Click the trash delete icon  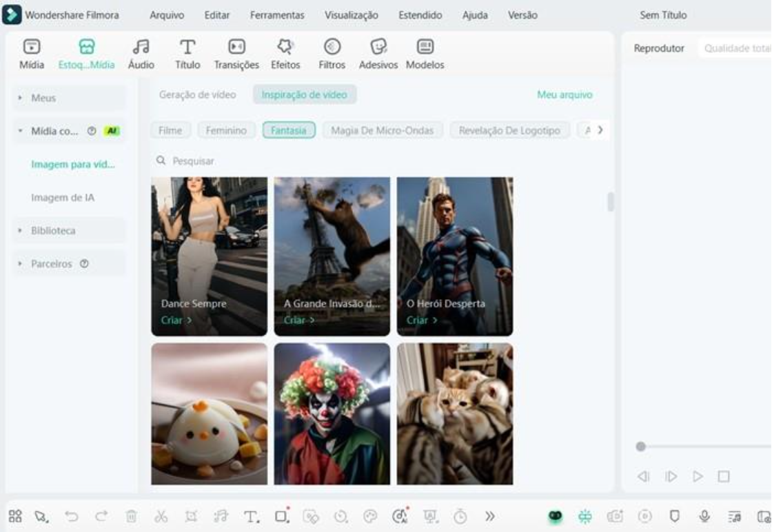pyautogui.click(x=131, y=516)
